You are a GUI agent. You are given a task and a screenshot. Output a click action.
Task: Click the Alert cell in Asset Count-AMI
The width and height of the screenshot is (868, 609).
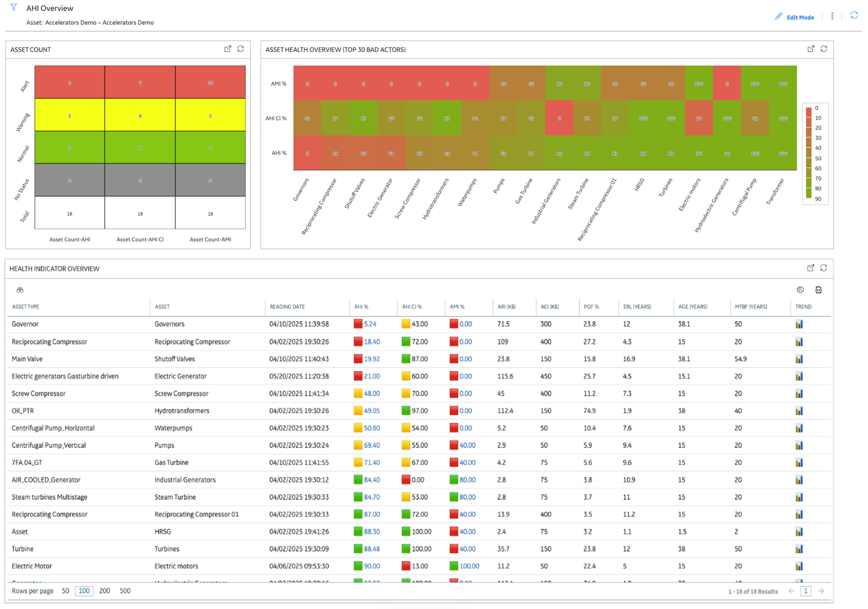point(210,83)
